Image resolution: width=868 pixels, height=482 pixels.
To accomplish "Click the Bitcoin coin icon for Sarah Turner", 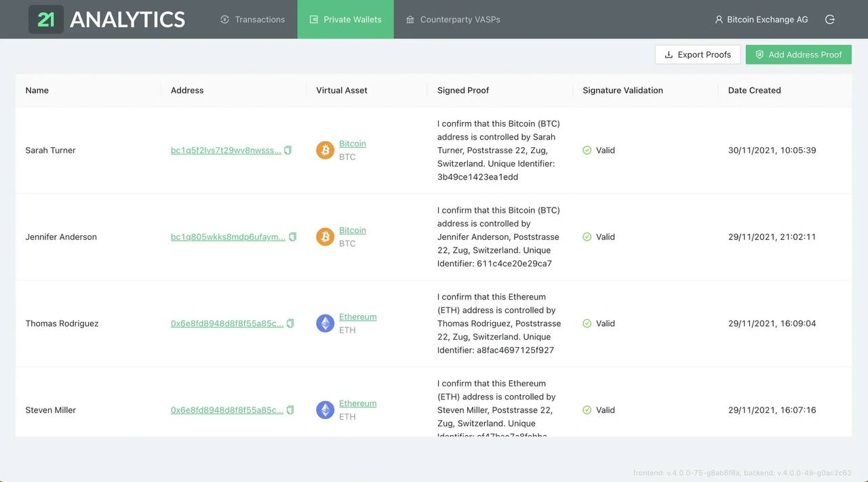I will click(x=325, y=150).
